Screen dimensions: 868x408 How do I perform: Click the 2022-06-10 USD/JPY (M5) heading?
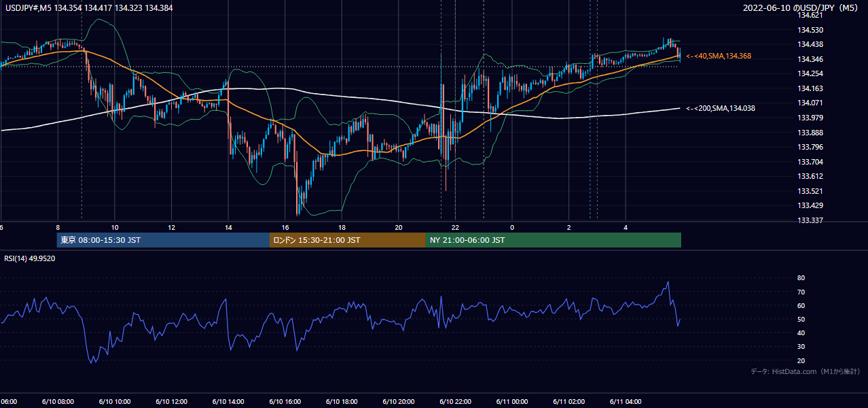(801, 8)
